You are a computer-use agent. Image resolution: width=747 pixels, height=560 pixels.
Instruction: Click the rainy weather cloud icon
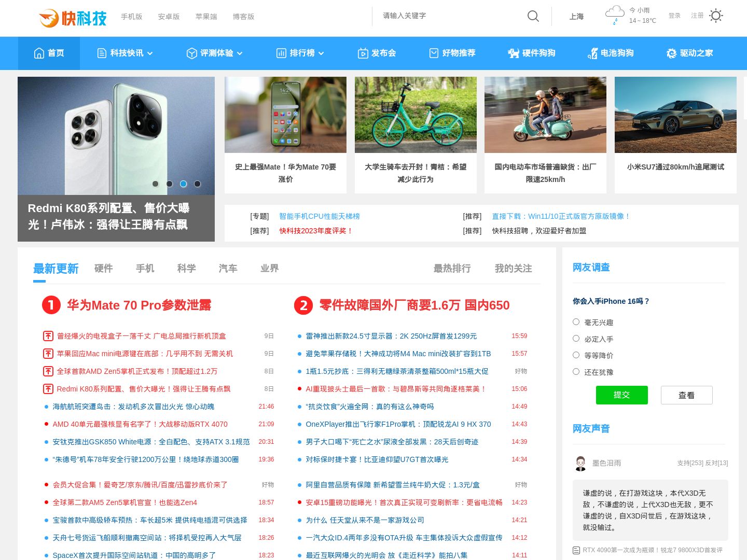pyautogui.click(x=615, y=14)
